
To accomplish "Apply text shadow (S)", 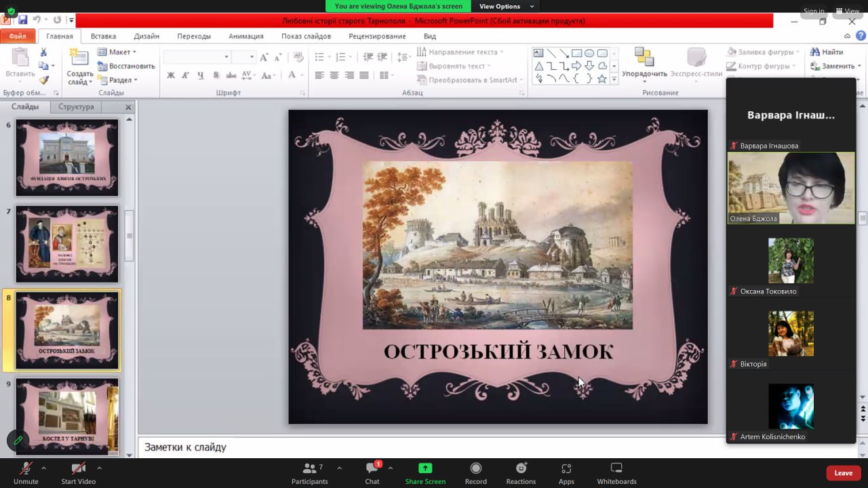I will pyautogui.click(x=216, y=75).
